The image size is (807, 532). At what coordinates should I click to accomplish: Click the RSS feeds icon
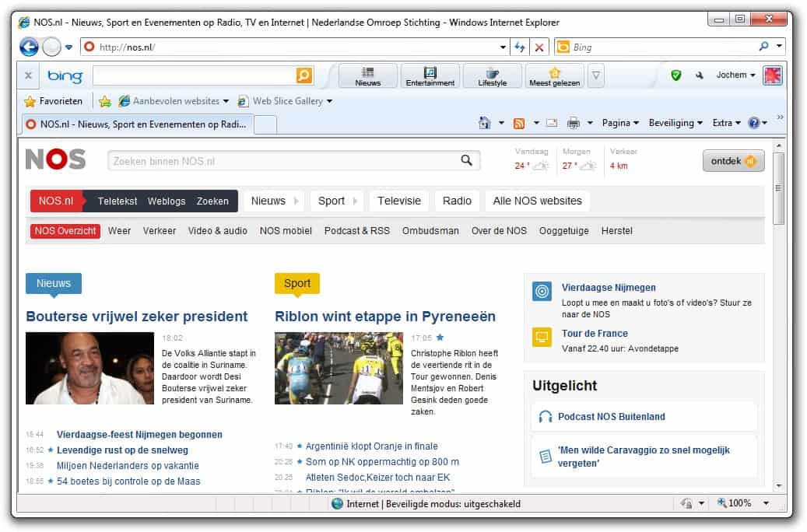click(x=518, y=123)
